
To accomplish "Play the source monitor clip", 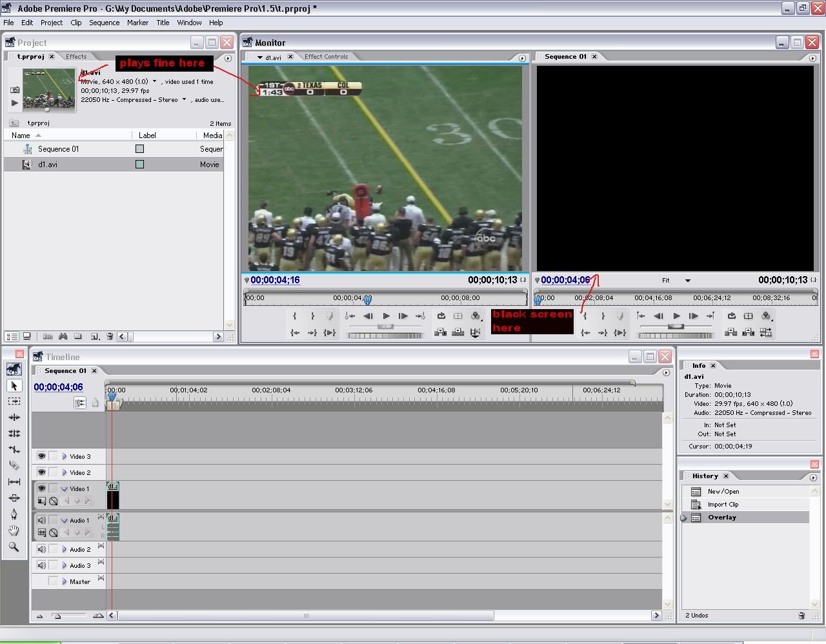I will point(386,316).
